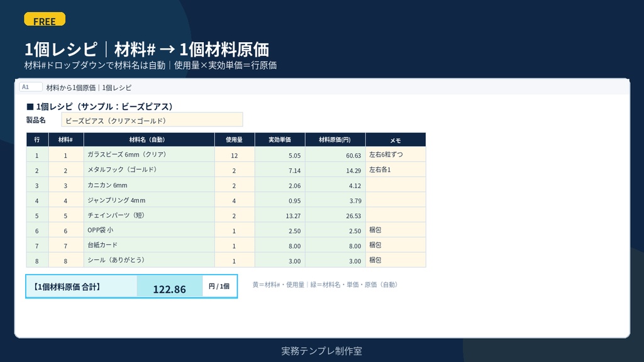644x362 pixels.
Task: Click the 材料原価(円) column header
Action: click(x=335, y=140)
